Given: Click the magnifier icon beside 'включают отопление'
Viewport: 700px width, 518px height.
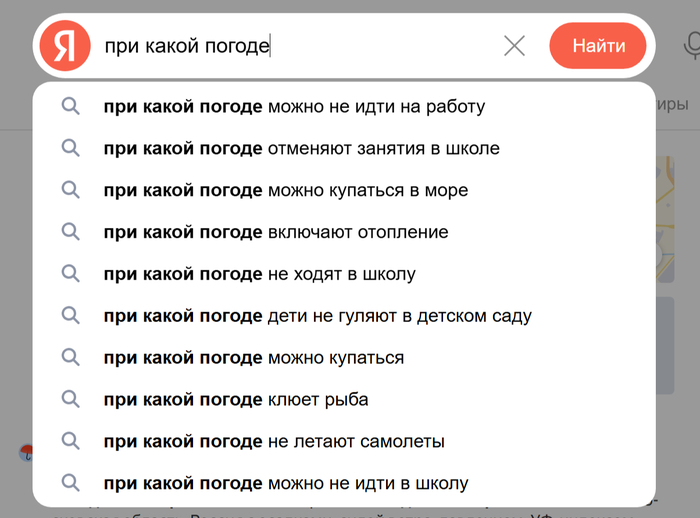Looking at the screenshot, I should point(70,232).
